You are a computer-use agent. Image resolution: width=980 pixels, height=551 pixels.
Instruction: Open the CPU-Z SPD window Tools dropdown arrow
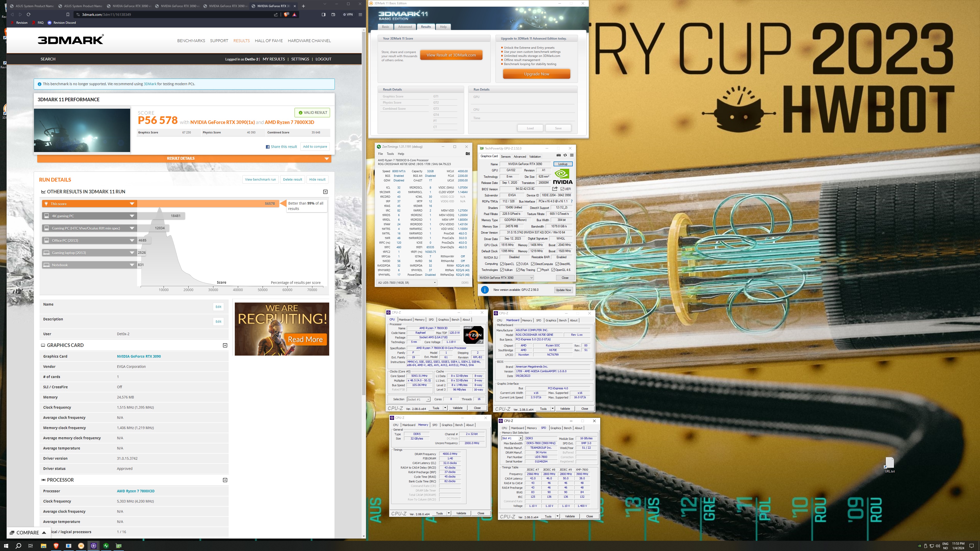(557, 516)
